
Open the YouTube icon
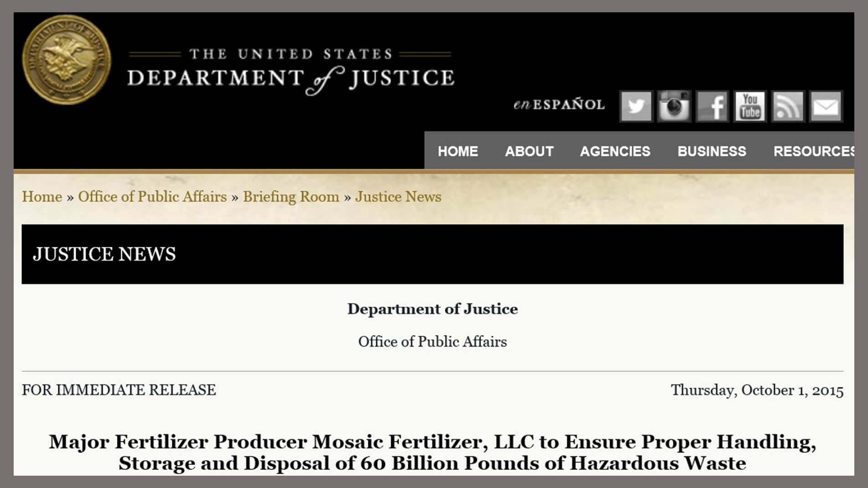(750, 107)
